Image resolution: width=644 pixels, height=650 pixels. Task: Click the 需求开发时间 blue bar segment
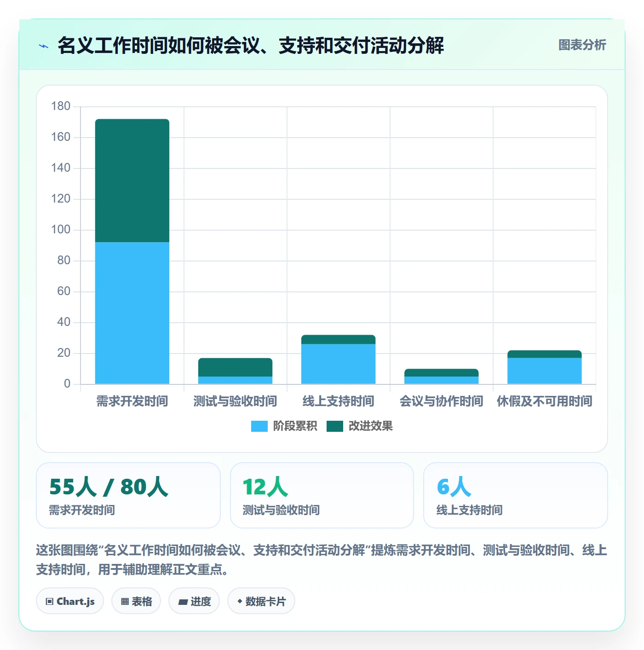(132, 313)
